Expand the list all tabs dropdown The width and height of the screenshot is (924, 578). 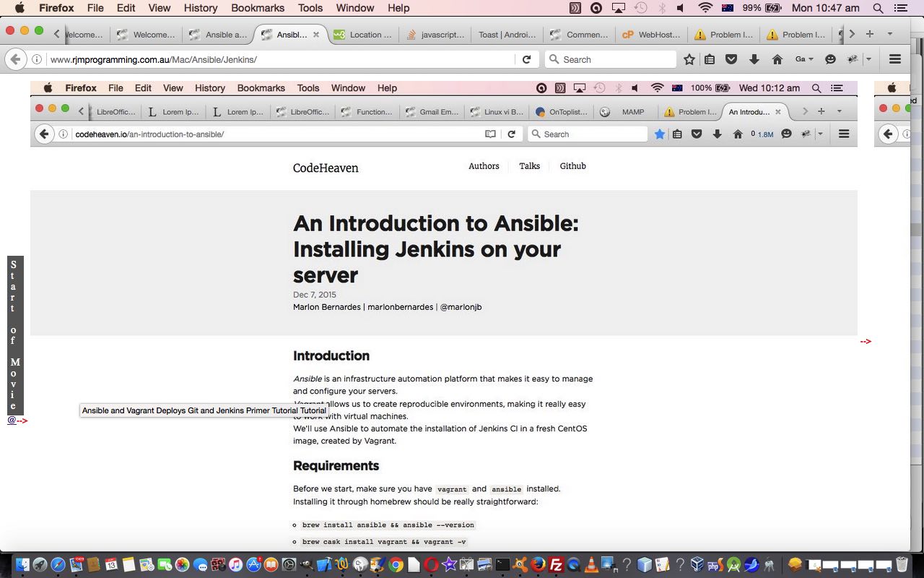point(890,34)
